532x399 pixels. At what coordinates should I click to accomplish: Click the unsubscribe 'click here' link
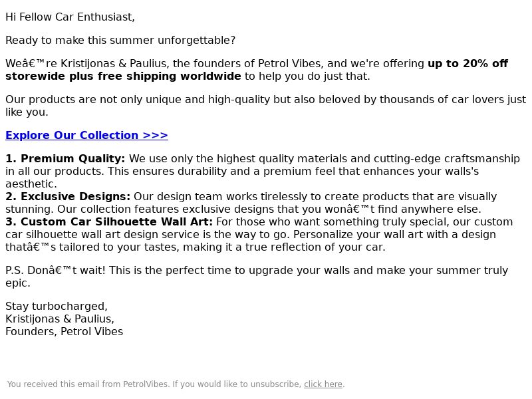(323, 384)
